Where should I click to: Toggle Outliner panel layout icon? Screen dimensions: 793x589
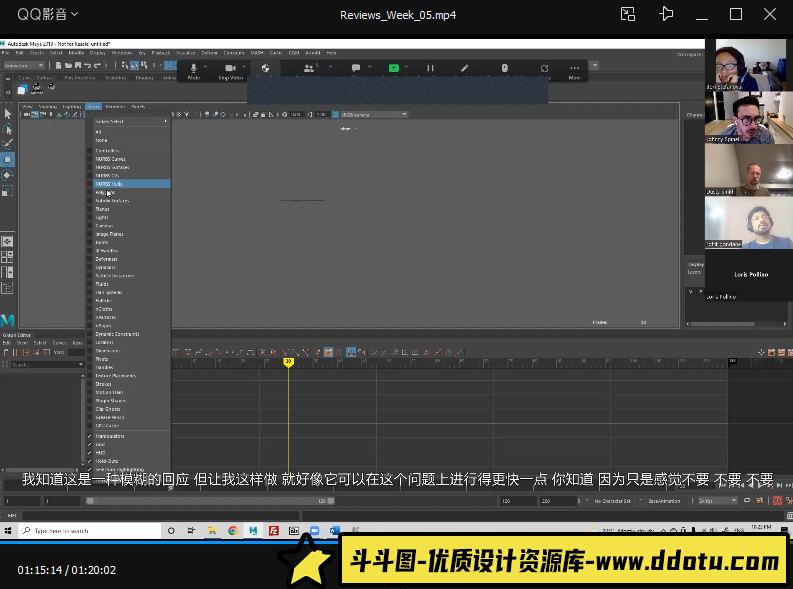[x=7, y=288]
